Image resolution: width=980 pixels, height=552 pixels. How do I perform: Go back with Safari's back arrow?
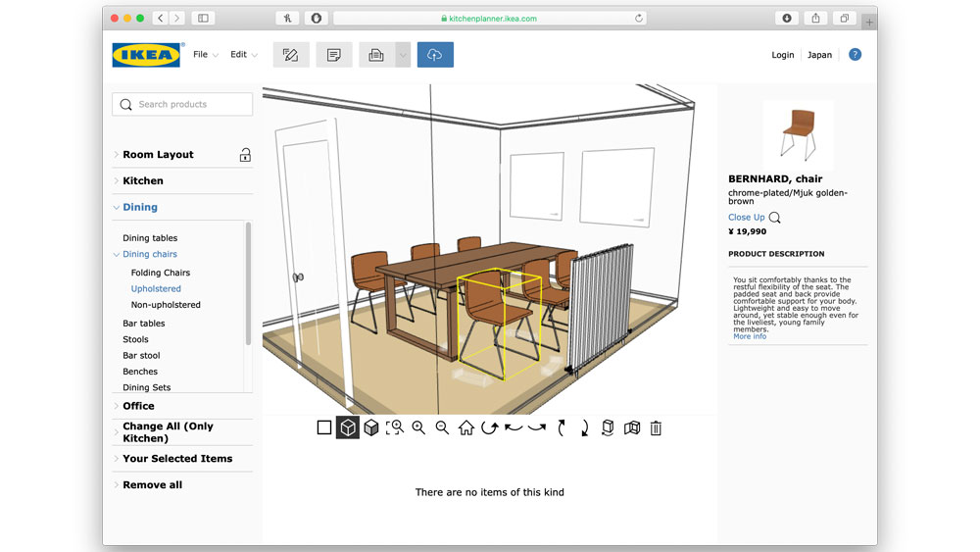point(161,18)
